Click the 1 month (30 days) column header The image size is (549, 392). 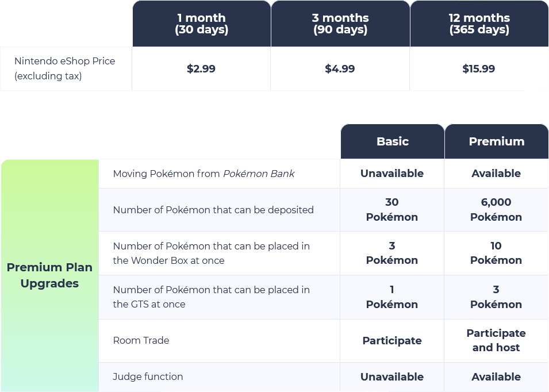pos(201,24)
